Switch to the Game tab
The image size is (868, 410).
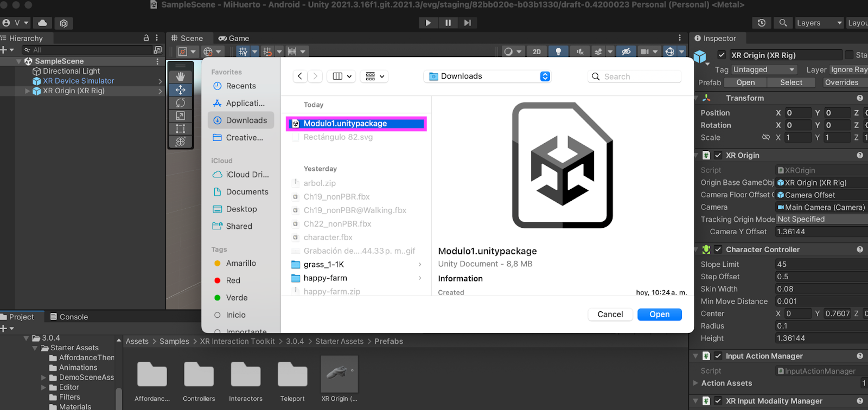[234, 38]
